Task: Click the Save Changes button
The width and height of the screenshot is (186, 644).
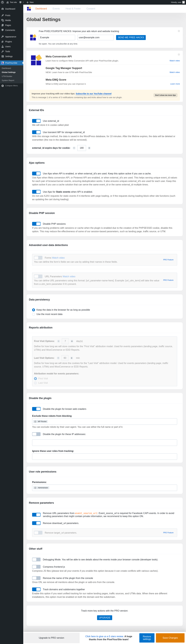Action: [170, 638]
